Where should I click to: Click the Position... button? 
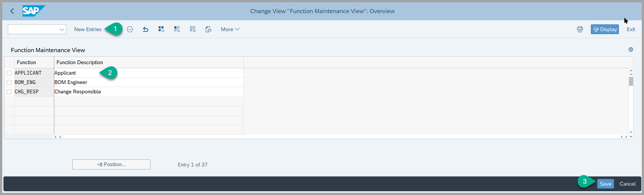pyautogui.click(x=111, y=165)
